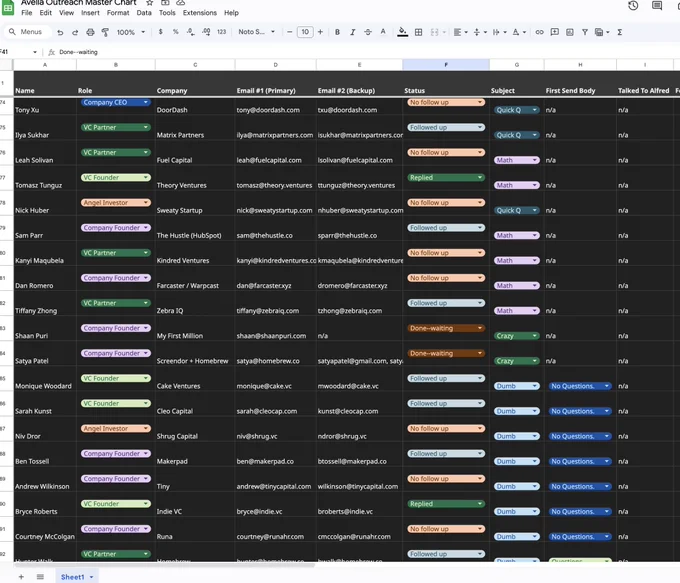Open functions sigma icon
The width and height of the screenshot is (680, 583).
coord(620,32)
